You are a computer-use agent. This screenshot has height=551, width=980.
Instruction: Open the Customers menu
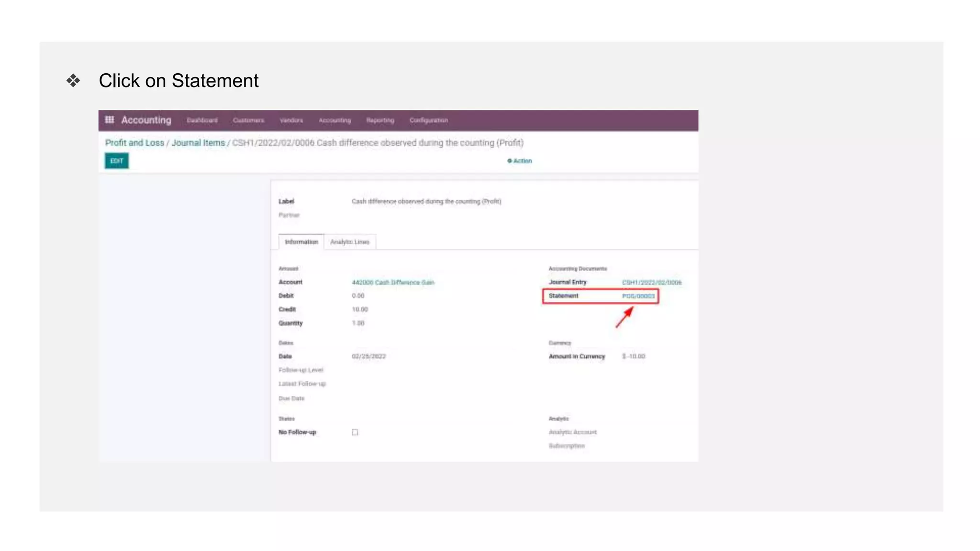click(248, 121)
